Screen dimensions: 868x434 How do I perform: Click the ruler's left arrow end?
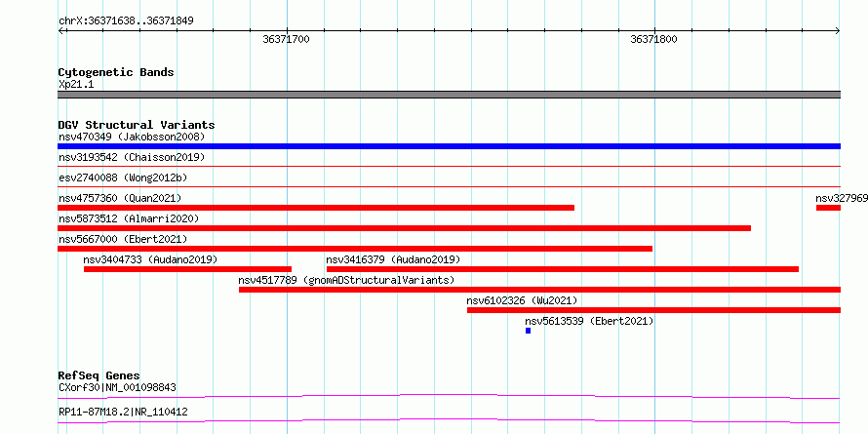60,31
